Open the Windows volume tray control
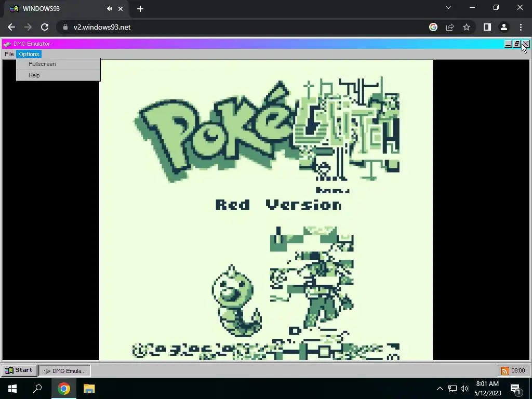The width and height of the screenshot is (532, 399). (x=464, y=389)
